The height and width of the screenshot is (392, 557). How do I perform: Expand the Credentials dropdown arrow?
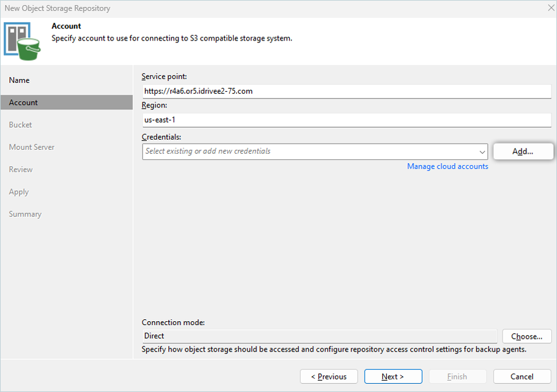pyautogui.click(x=482, y=152)
